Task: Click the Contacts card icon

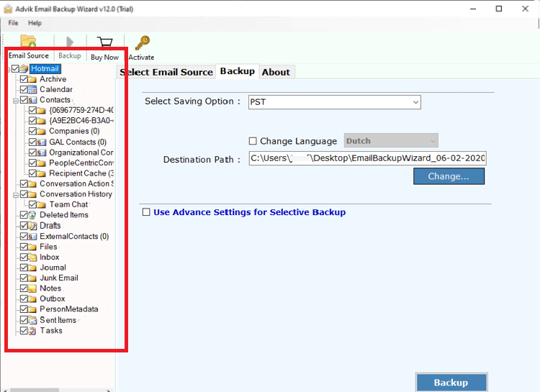Action: (x=32, y=100)
